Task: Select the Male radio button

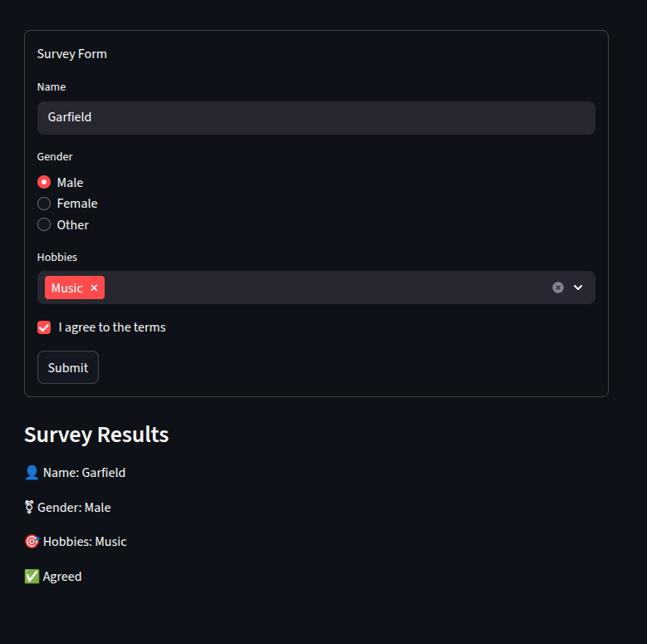Action: (x=44, y=182)
